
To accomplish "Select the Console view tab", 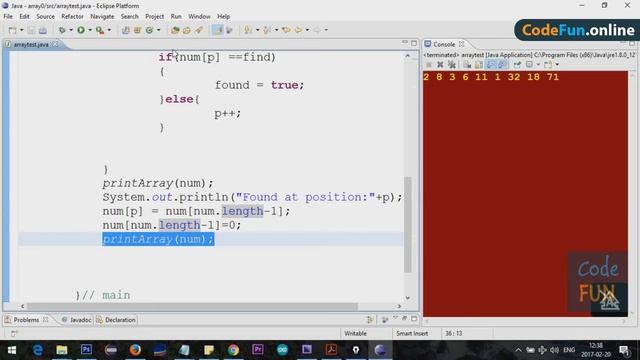I will 443,44.
